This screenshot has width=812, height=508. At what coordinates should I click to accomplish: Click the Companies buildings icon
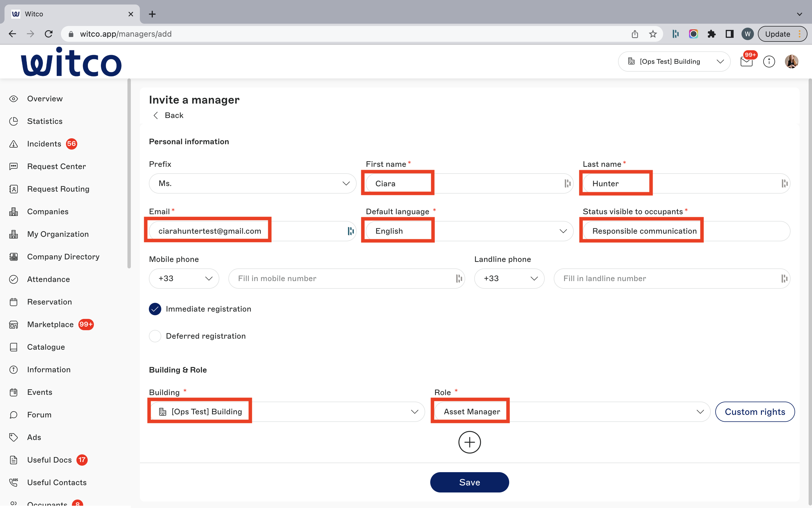point(14,212)
